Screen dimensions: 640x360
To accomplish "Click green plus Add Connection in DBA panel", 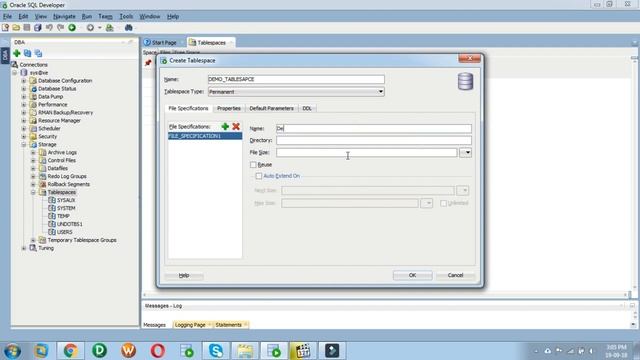I will [x=17, y=53].
